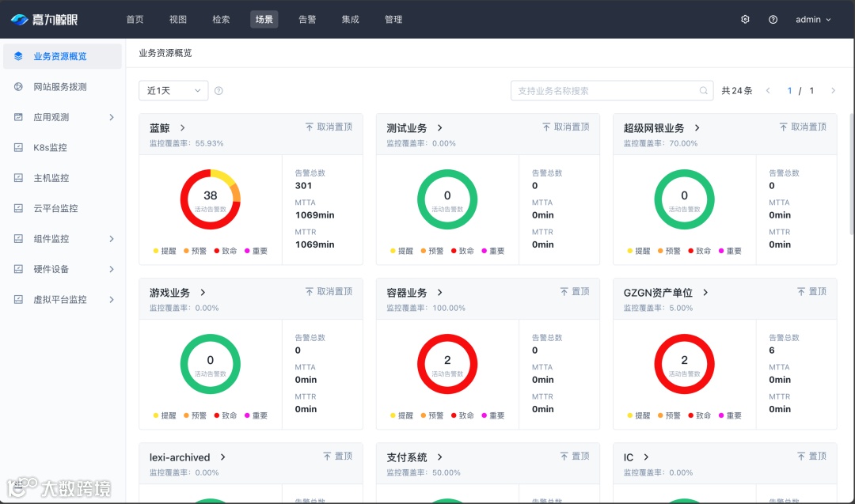Switch to the 视图 top menu

click(x=178, y=20)
